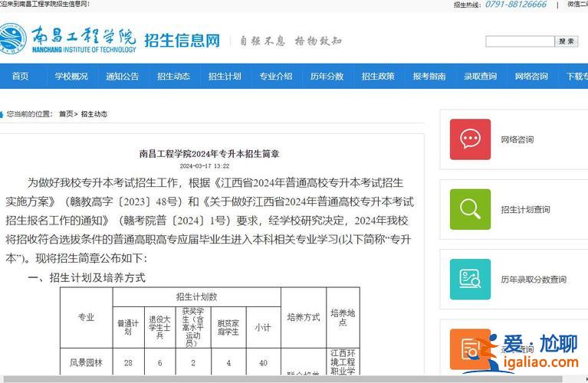The height and width of the screenshot is (383, 588).
Task: Select 招生动态 in the navigation bar
Action: click(173, 77)
